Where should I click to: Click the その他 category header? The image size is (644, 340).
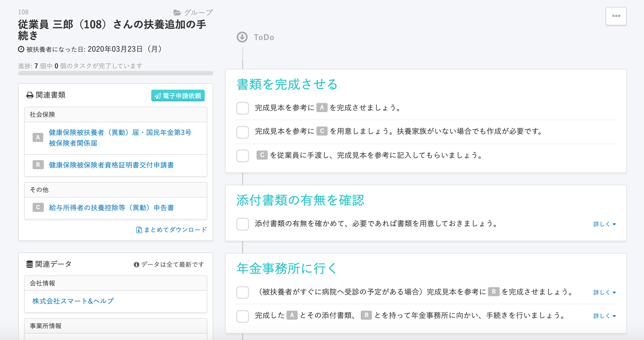point(115,190)
